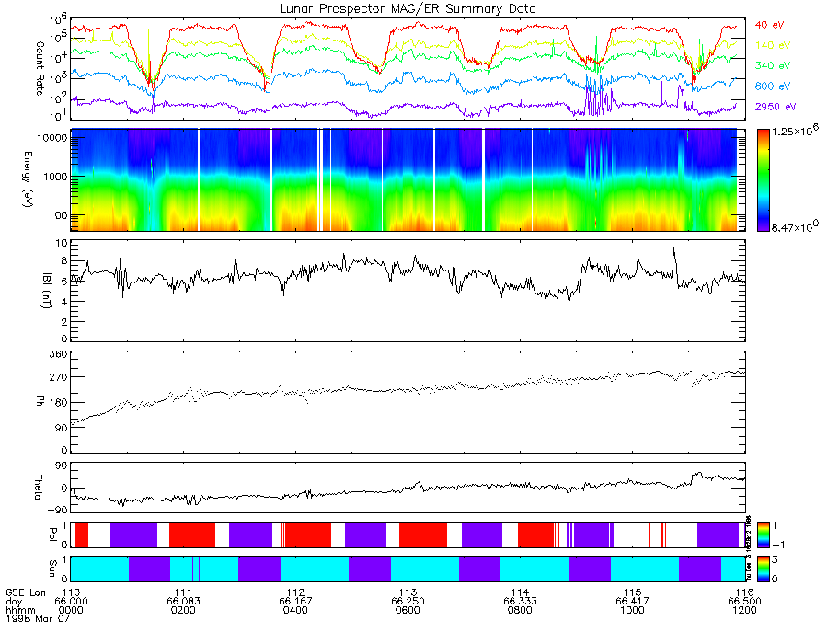Image resolution: width=828 pixels, height=644 pixels.
Task: Click the 'Theta' axis label
Action: (x=38, y=487)
